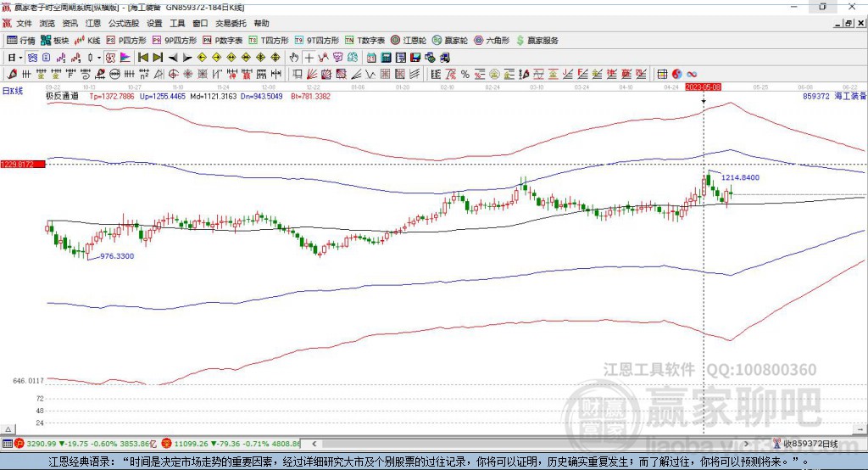
Task: Select the crosshair cursor tool
Action: [309, 58]
